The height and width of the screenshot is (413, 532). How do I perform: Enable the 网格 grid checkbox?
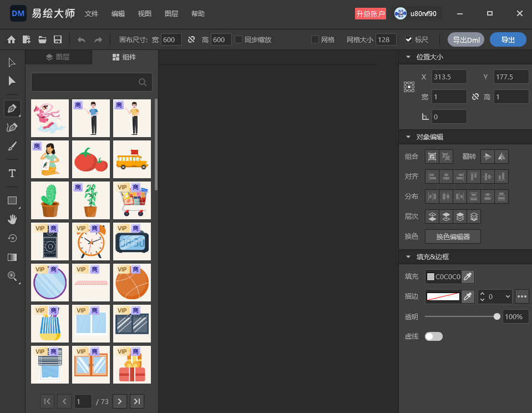click(315, 40)
